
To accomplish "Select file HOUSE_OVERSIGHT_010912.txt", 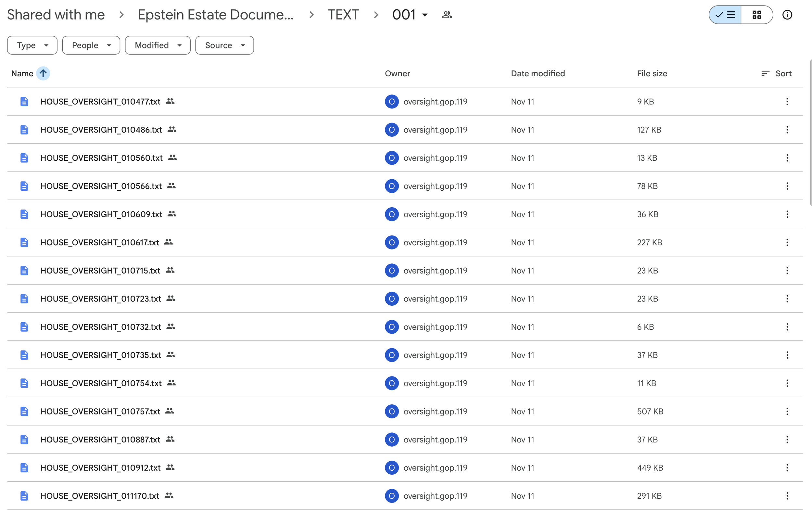I will coord(100,468).
